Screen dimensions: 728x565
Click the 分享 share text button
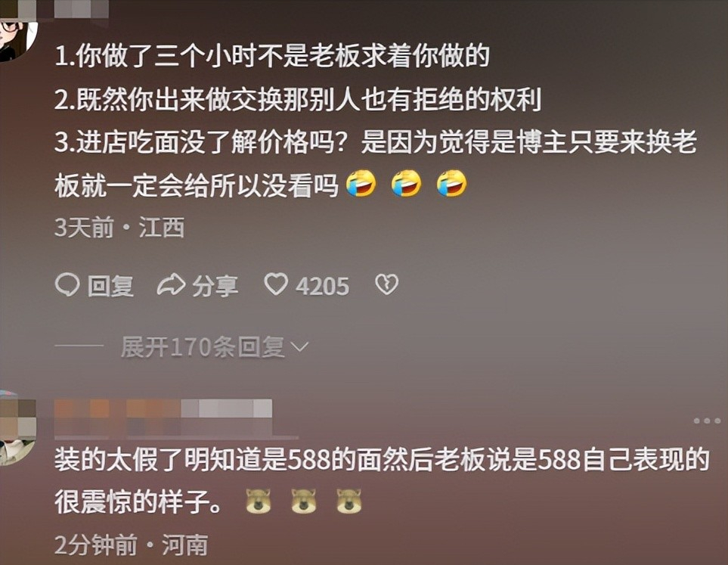click(215, 285)
